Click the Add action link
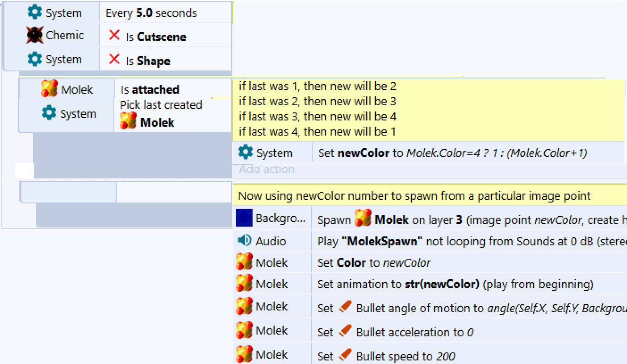This screenshot has width=627, height=364. point(267,170)
